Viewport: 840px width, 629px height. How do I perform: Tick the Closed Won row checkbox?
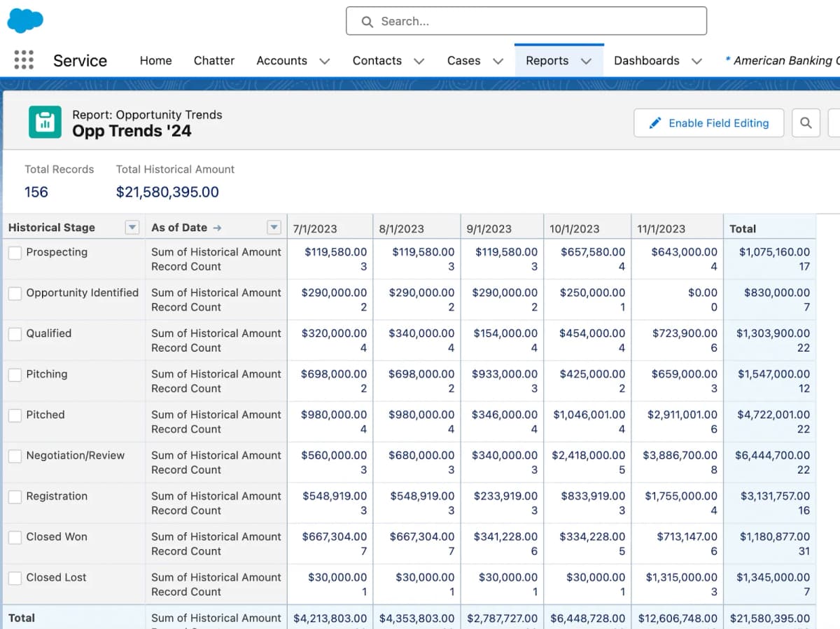click(x=15, y=537)
